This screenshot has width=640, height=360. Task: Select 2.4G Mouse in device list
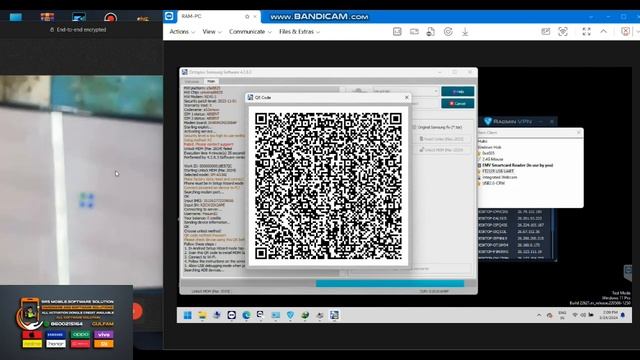coord(492,159)
